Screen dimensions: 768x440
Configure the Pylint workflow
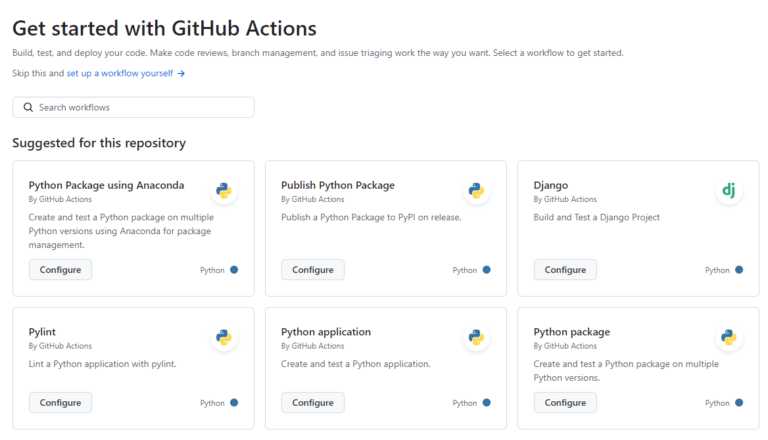(x=60, y=403)
